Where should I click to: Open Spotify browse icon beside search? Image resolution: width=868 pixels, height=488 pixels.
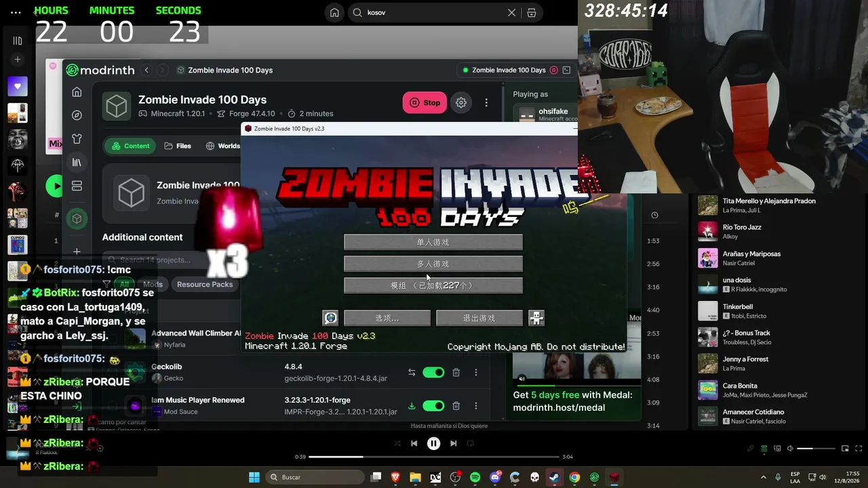(x=532, y=12)
